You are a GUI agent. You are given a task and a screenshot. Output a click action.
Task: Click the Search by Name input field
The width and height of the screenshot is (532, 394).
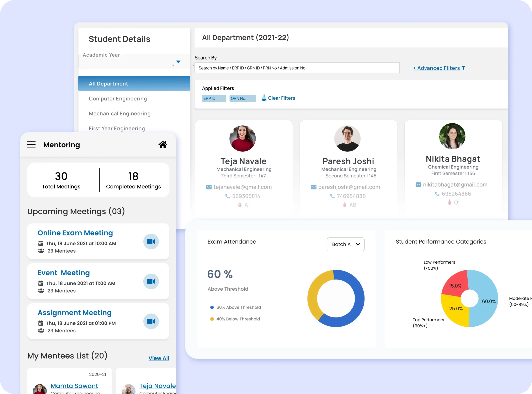click(297, 68)
